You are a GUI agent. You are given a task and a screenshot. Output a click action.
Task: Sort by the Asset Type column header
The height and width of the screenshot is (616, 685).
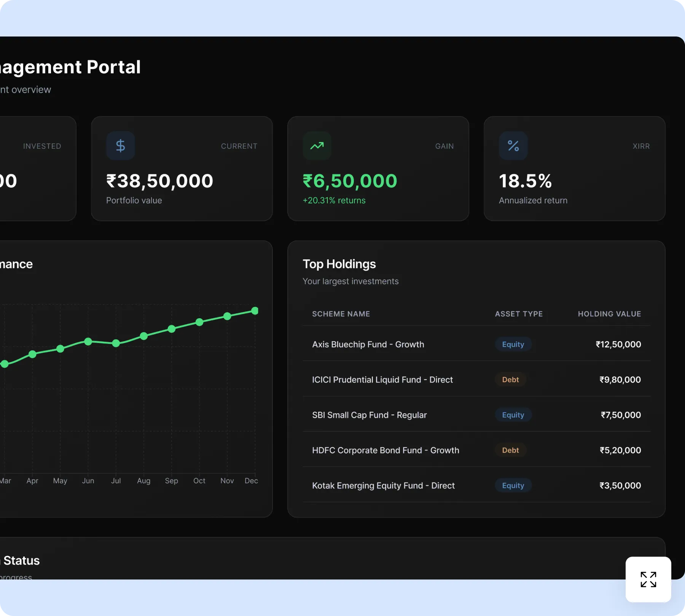point(519,314)
